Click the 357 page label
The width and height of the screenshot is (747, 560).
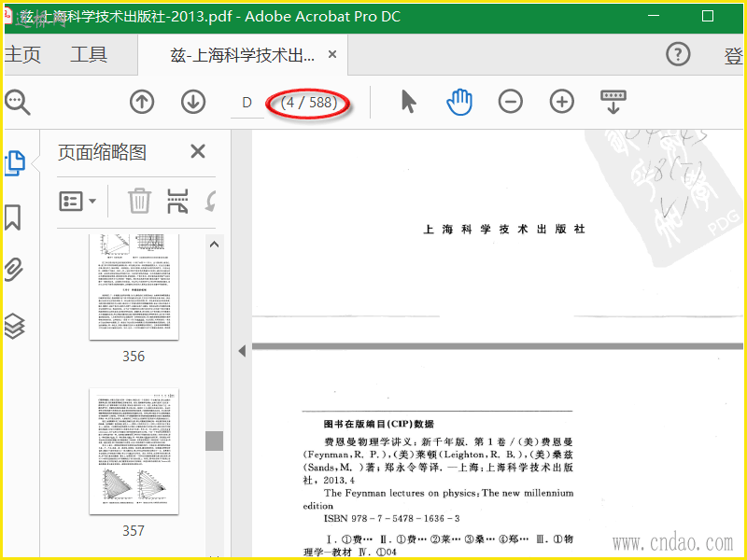(134, 530)
